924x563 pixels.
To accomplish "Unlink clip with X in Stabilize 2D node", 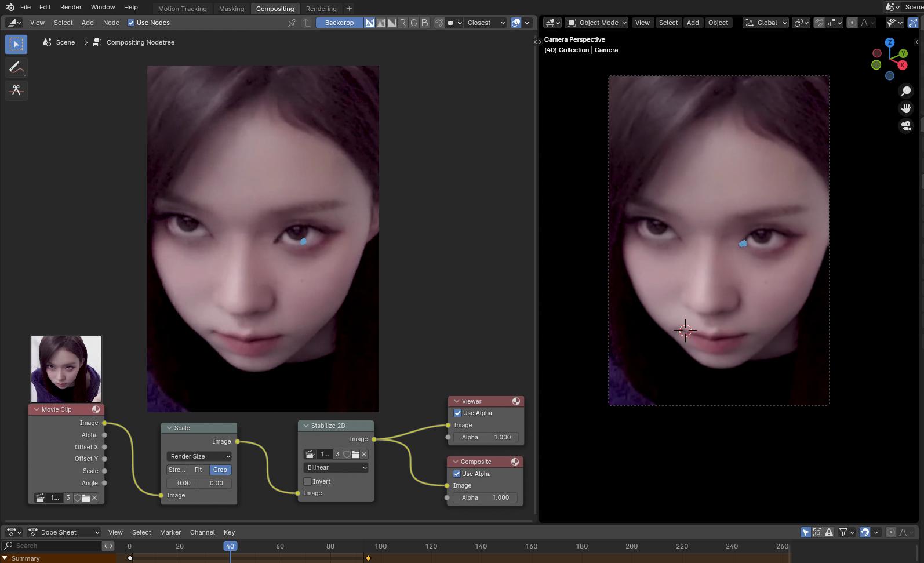I will click(x=364, y=455).
